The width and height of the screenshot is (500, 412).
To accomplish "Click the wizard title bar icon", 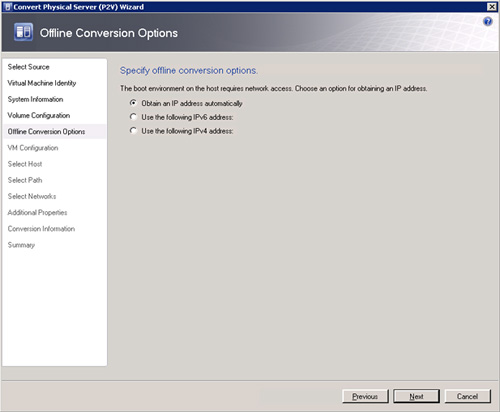I will [x=8, y=7].
